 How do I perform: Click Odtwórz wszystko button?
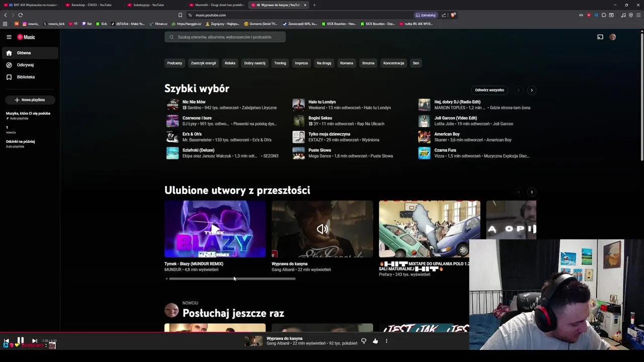click(489, 90)
